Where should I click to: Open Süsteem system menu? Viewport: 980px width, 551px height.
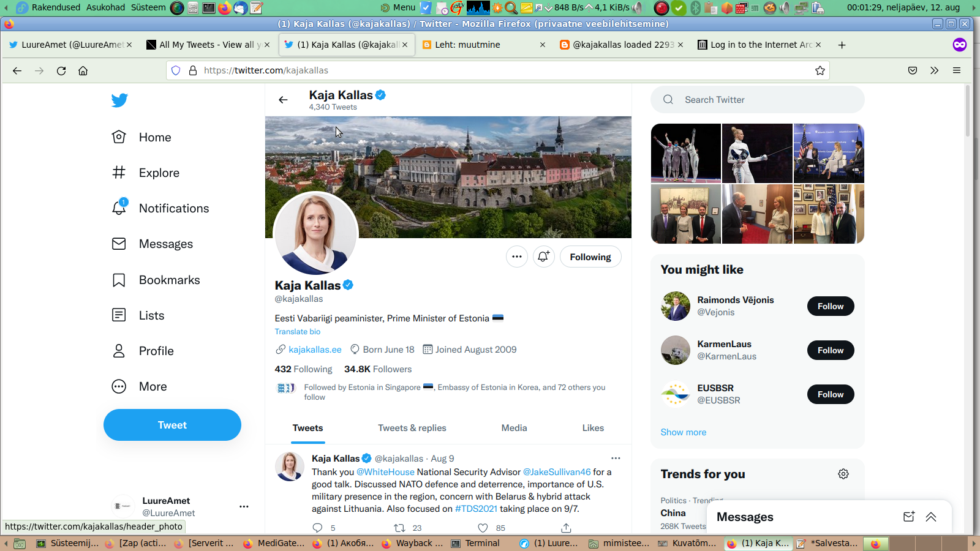click(x=148, y=7)
